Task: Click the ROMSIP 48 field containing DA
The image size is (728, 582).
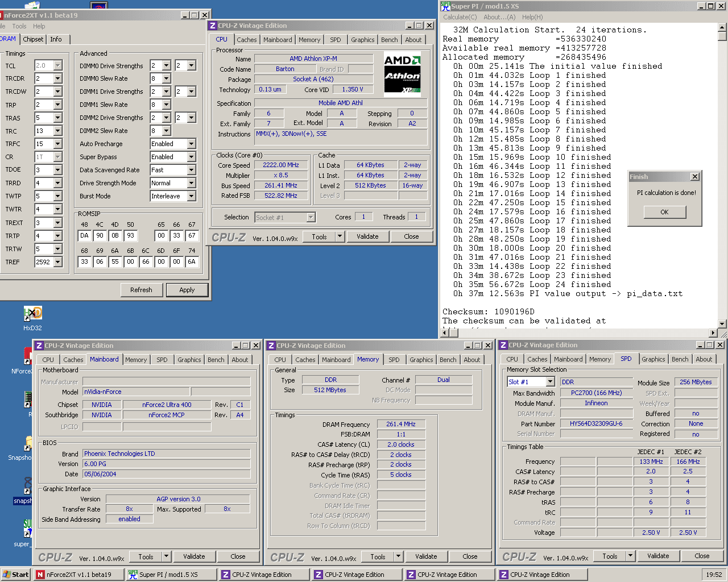Action: 85,235
